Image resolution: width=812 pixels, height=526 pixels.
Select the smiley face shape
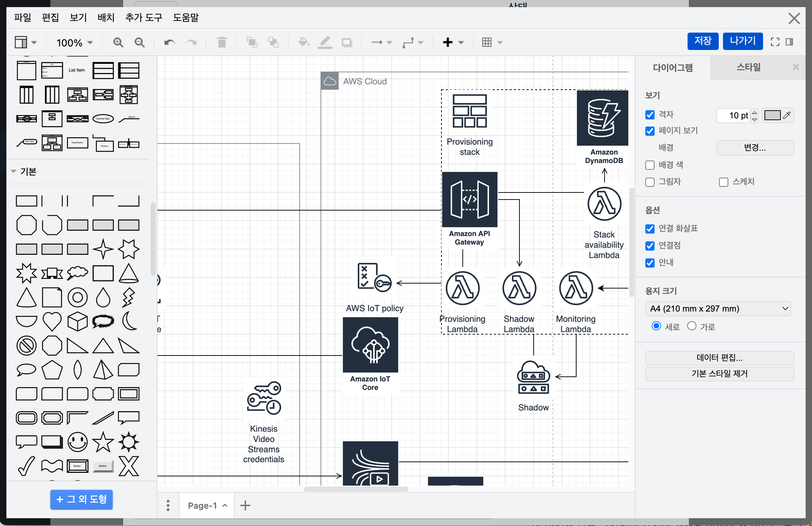tap(78, 442)
